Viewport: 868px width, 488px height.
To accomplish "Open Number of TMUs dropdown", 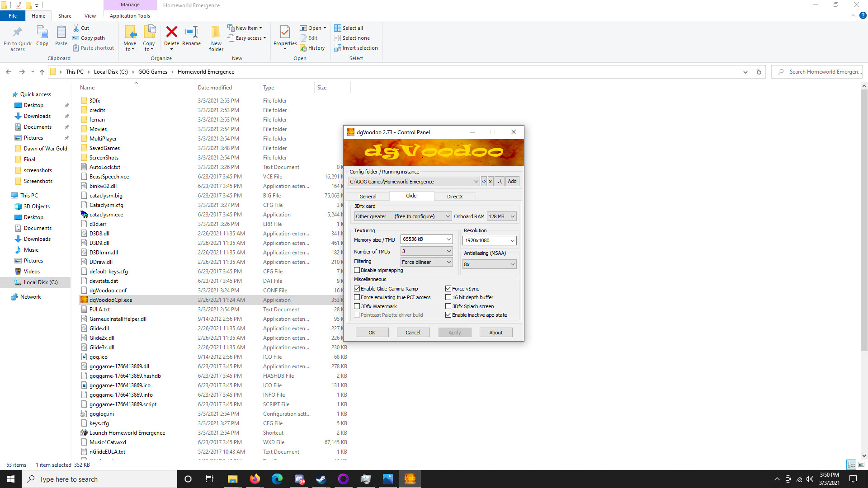I will click(426, 251).
